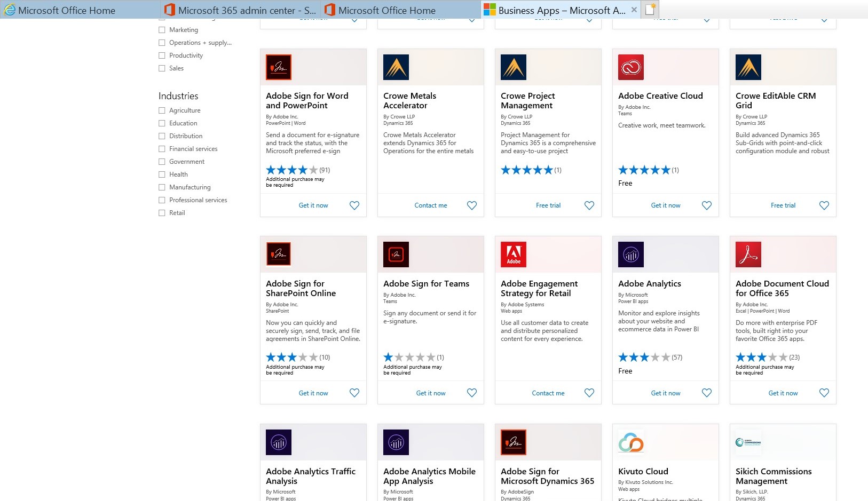Click the 91 reviews star rating
The width and height of the screenshot is (868, 501).
pos(292,170)
